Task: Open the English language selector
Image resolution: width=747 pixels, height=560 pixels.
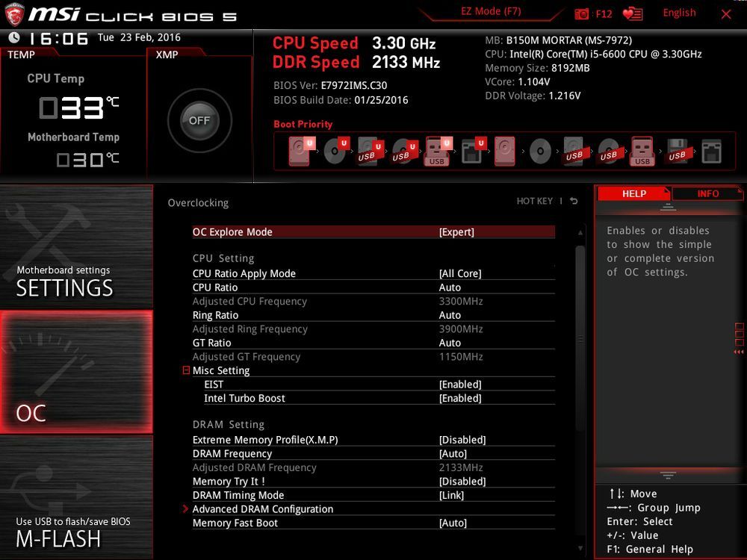Action: click(679, 13)
